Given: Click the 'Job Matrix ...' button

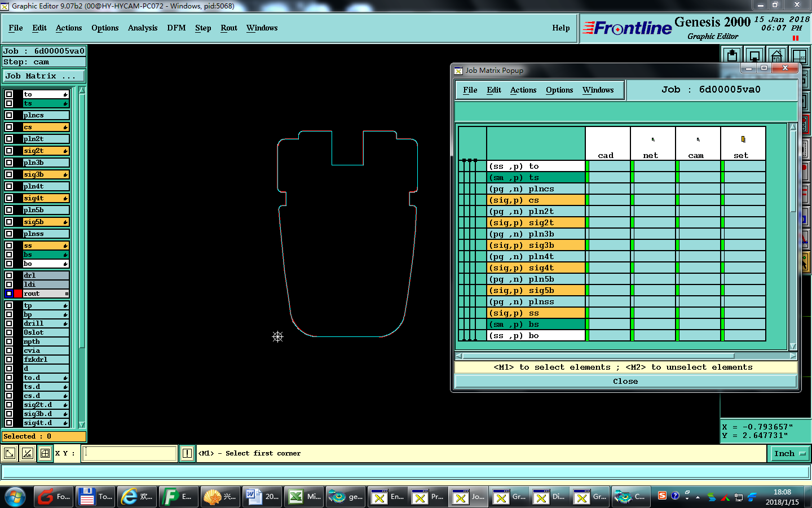Looking at the screenshot, I should pos(44,76).
